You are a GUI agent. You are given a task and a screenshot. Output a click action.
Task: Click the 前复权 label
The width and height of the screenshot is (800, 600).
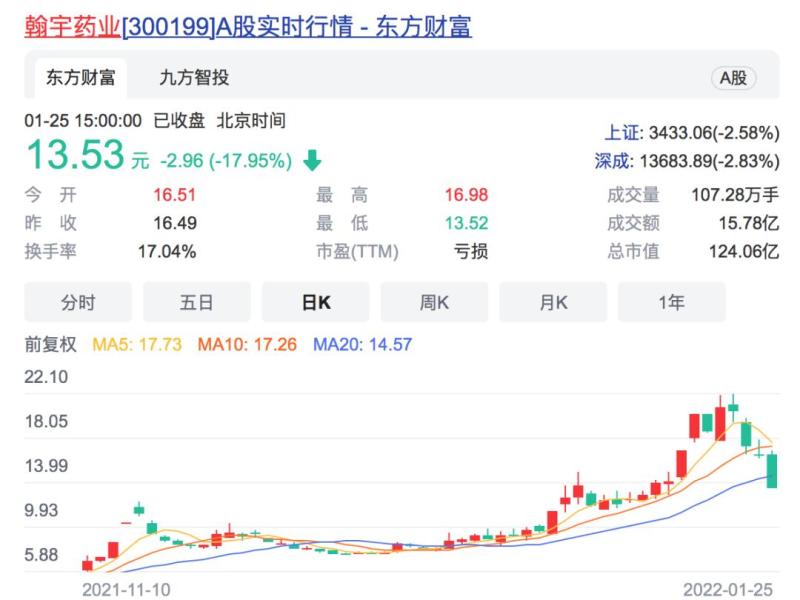(x=51, y=344)
